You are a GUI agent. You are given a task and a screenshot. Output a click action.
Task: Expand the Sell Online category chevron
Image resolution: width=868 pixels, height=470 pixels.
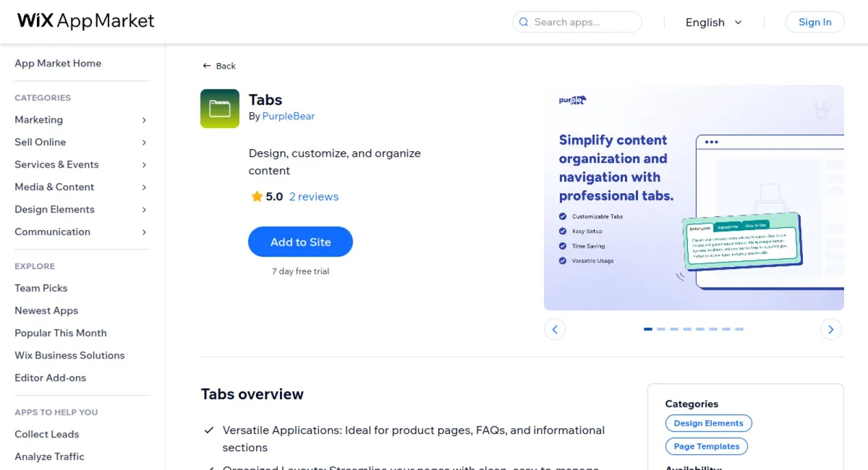144,142
